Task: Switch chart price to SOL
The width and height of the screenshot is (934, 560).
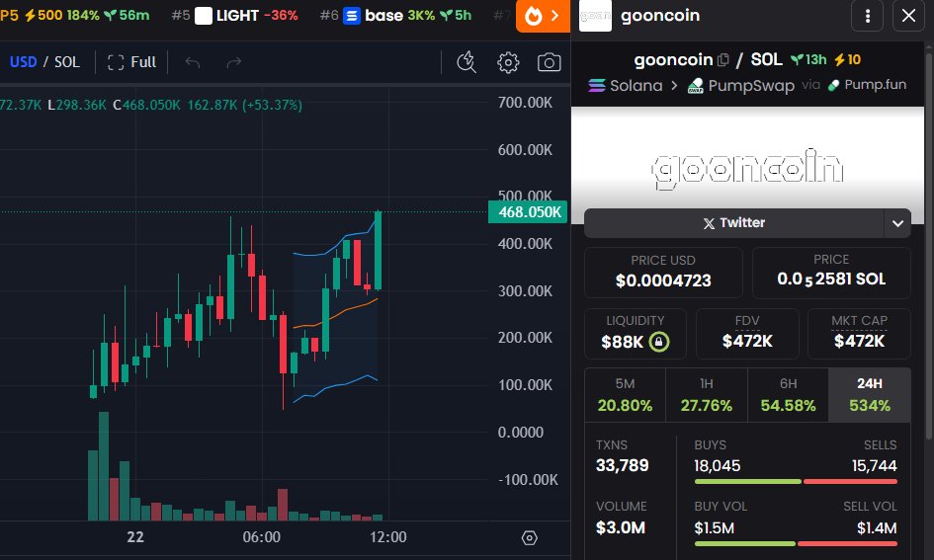Action: click(67, 62)
